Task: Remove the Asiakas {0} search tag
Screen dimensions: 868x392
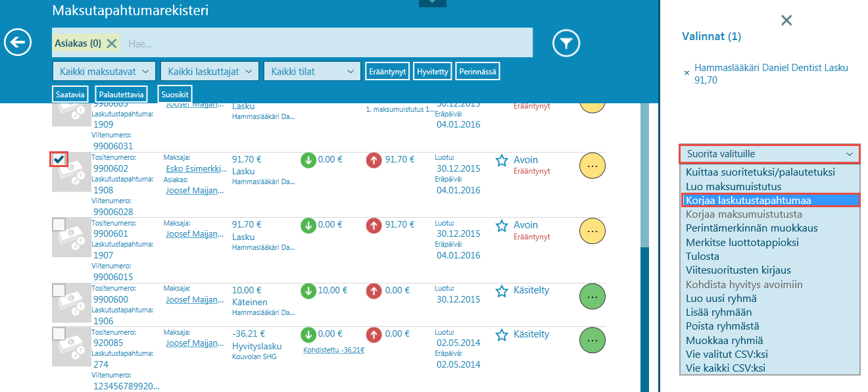Action: click(x=112, y=43)
